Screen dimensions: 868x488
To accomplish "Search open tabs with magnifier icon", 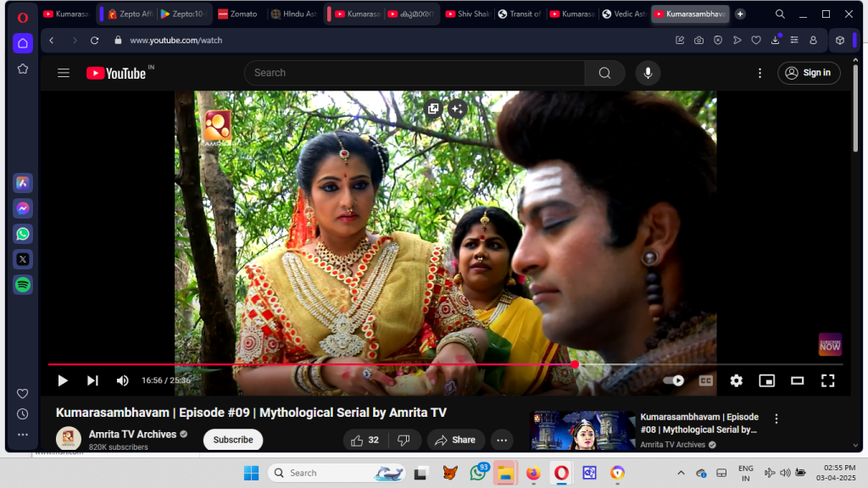I will coord(780,14).
